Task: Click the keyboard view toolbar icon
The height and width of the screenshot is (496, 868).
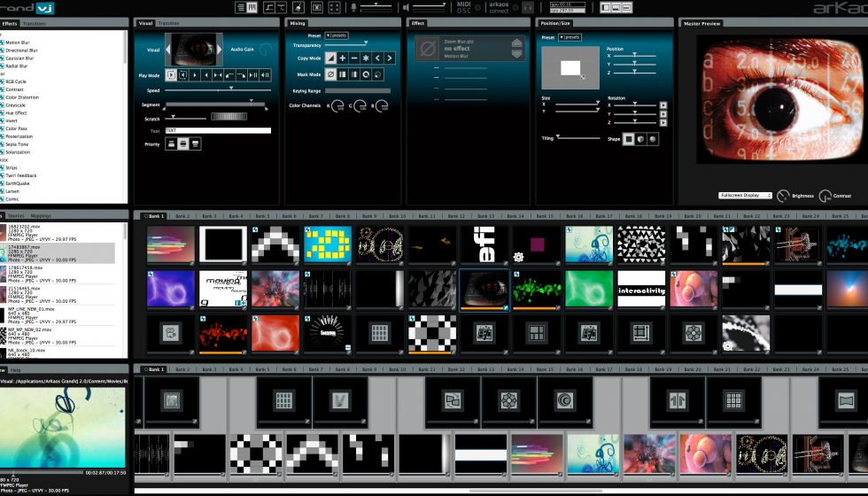Action: coord(252,7)
